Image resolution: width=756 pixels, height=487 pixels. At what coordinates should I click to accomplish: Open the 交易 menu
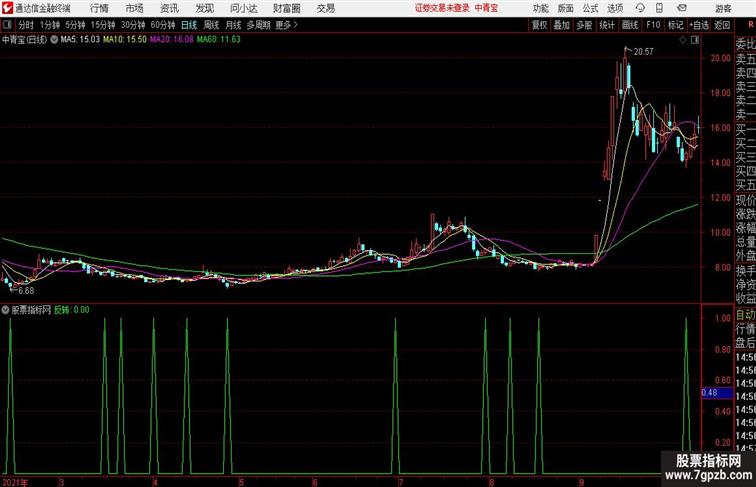[325, 8]
